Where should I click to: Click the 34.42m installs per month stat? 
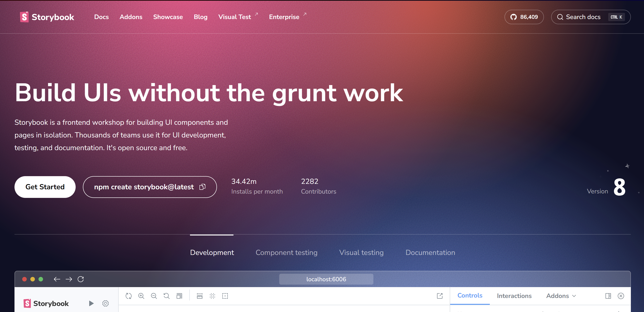(x=257, y=186)
